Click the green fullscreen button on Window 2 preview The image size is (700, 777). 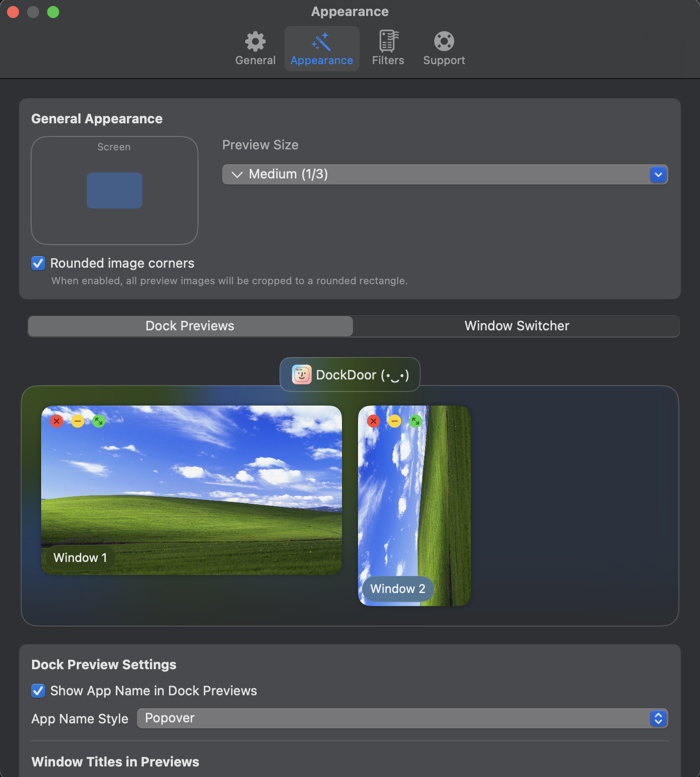point(416,421)
